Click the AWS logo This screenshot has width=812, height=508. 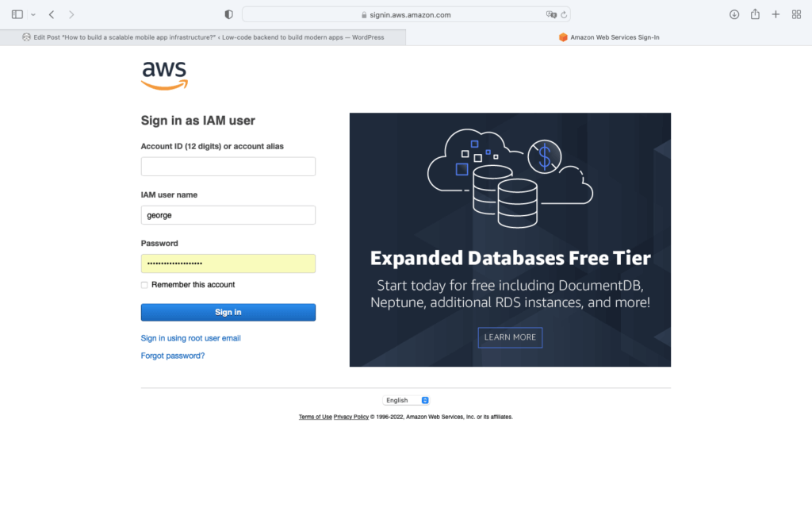(x=164, y=75)
